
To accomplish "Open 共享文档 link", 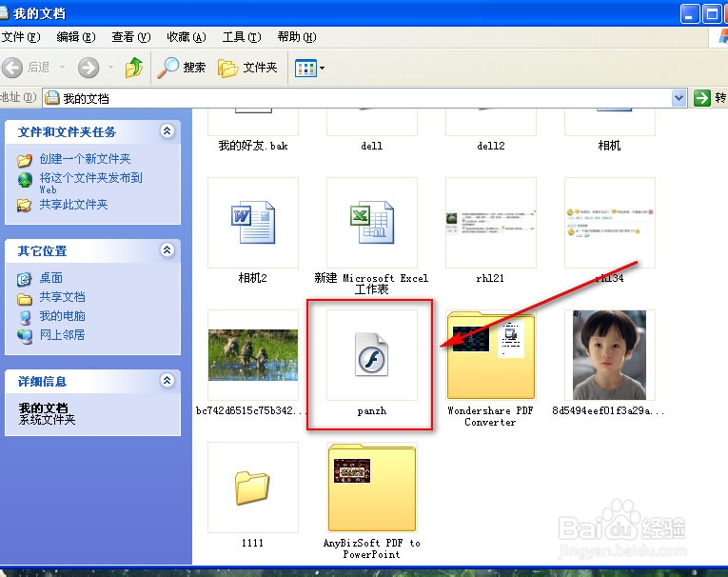I will [x=62, y=297].
